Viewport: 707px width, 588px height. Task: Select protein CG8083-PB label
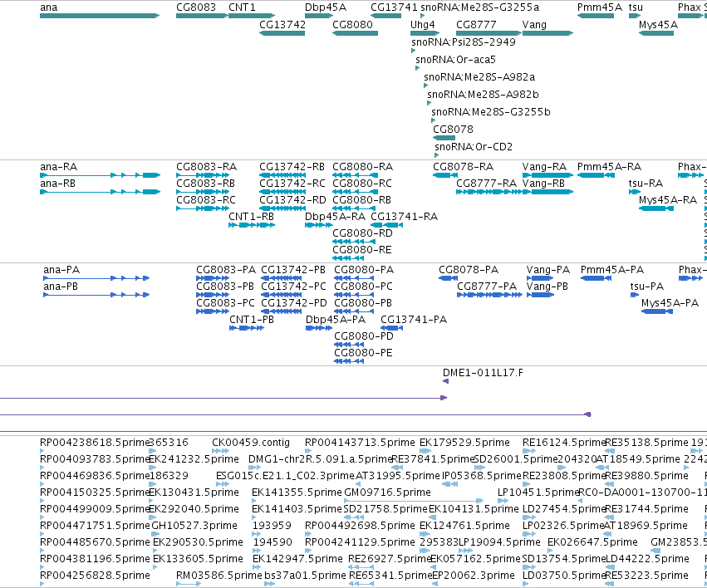[x=225, y=287]
